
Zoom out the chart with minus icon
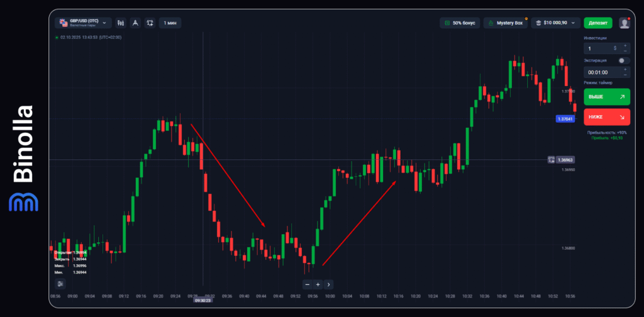coord(308,284)
